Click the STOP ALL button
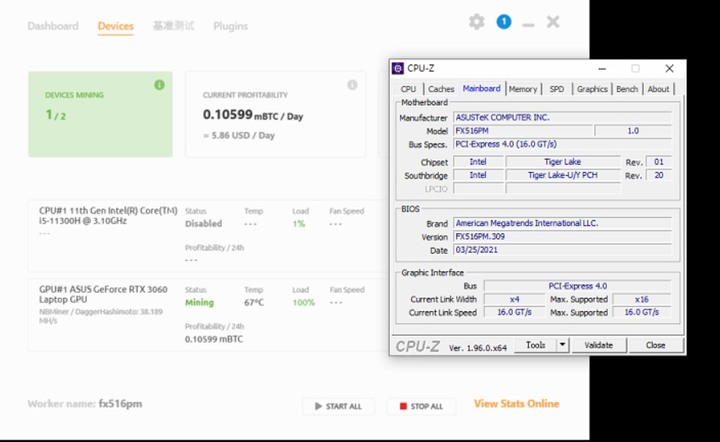 pyautogui.click(x=421, y=406)
